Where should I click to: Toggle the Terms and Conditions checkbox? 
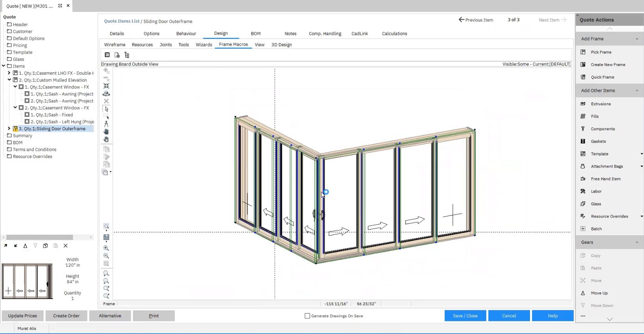[10, 149]
